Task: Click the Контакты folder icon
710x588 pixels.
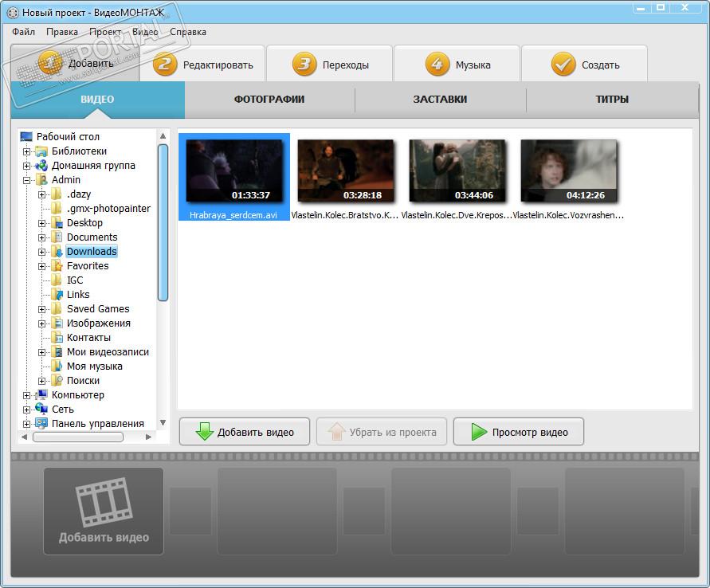Action: pos(57,338)
